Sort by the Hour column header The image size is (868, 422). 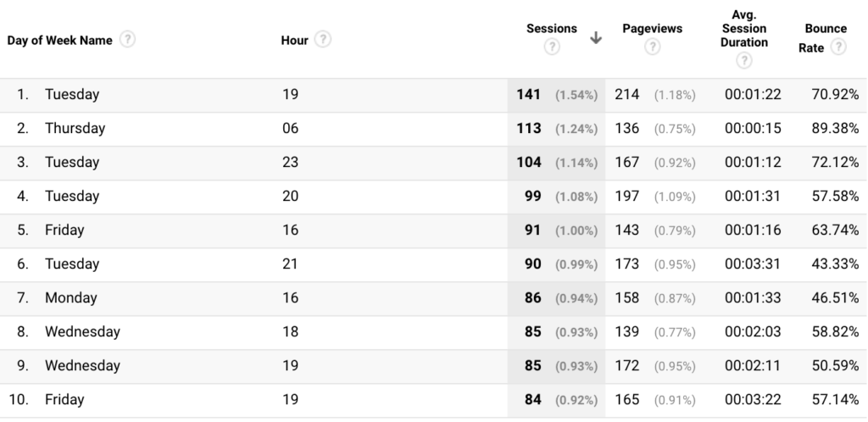click(293, 40)
